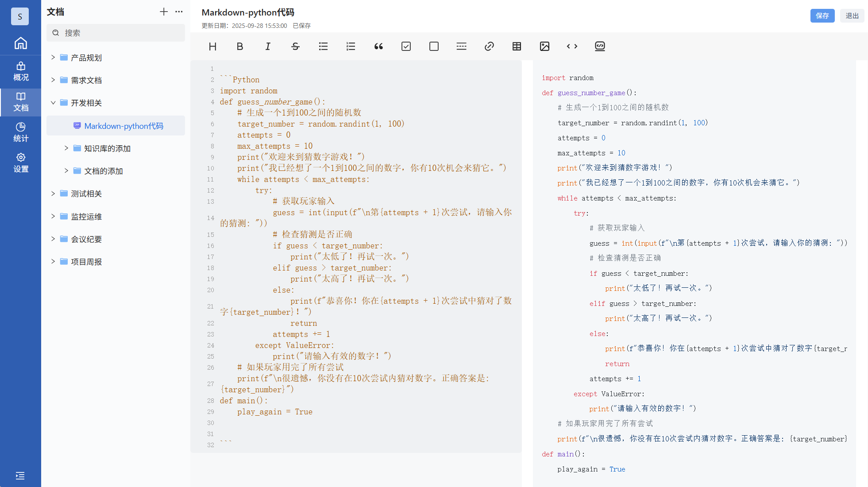
Task: Toggle the preview mode icon
Action: pyautogui.click(x=600, y=46)
